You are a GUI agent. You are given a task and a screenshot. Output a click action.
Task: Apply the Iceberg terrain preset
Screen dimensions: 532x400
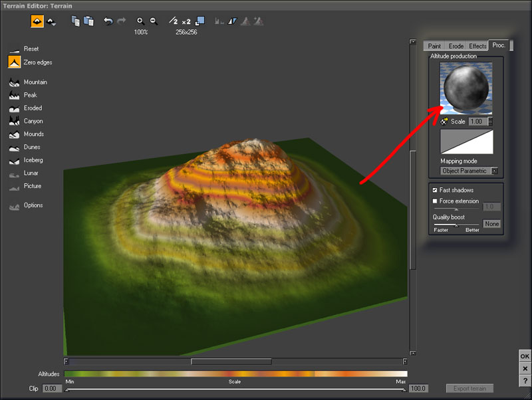[x=15, y=160]
